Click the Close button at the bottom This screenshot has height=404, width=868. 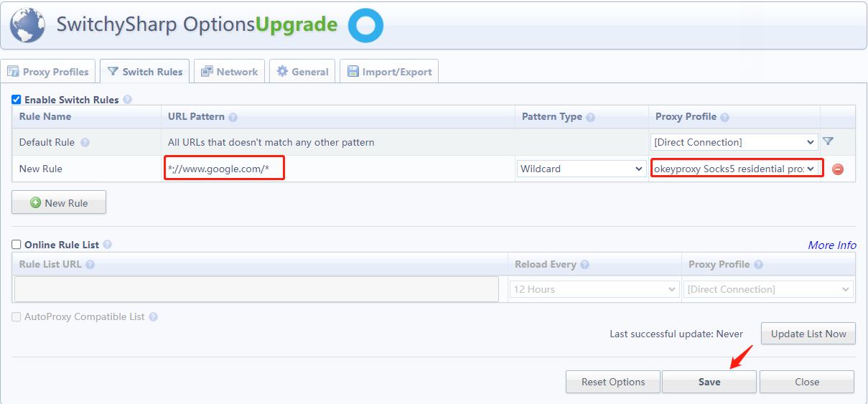[807, 382]
